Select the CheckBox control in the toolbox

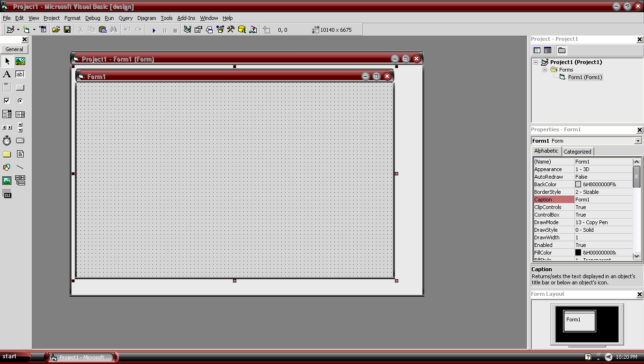[x=6, y=100]
